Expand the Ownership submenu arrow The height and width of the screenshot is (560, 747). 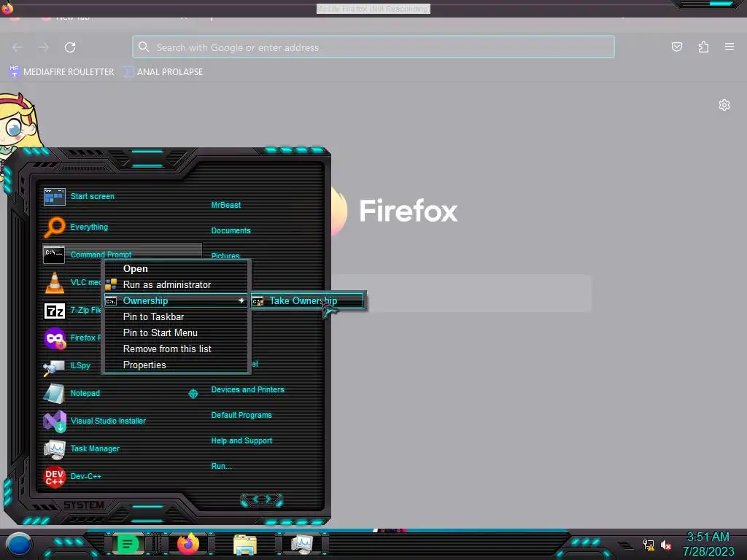[x=241, y=301]
